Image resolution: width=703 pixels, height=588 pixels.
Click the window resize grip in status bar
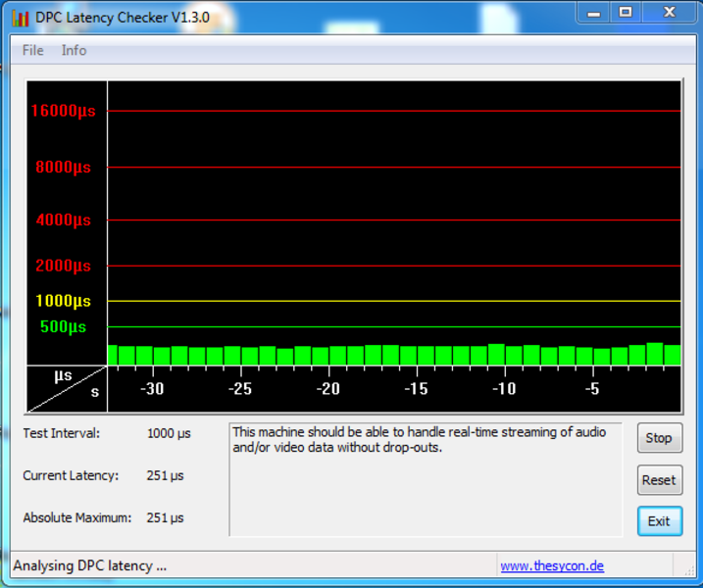(x=687, y=569)
